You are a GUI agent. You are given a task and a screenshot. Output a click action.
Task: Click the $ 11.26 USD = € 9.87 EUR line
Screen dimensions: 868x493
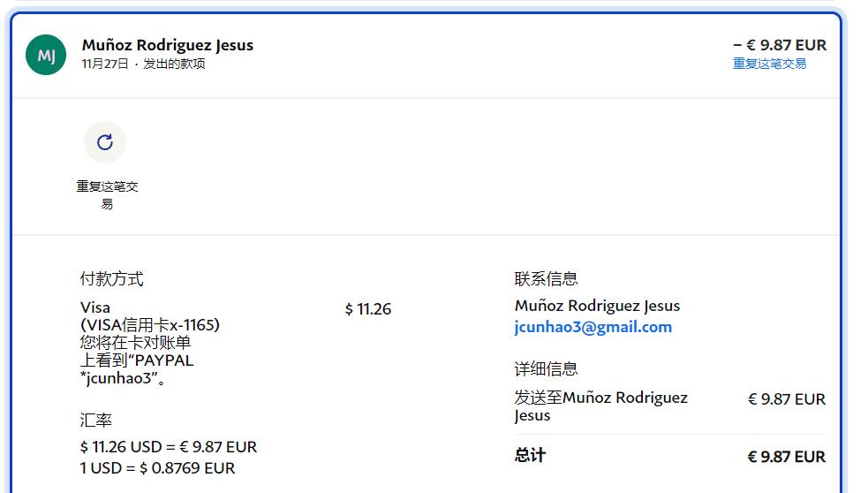[169, 447]
